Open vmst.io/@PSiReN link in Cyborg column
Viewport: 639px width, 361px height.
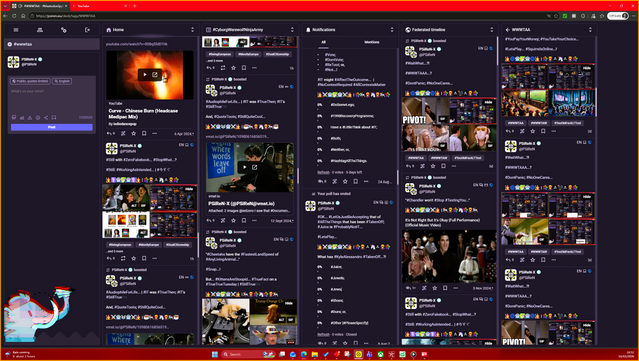pos(236,136)
